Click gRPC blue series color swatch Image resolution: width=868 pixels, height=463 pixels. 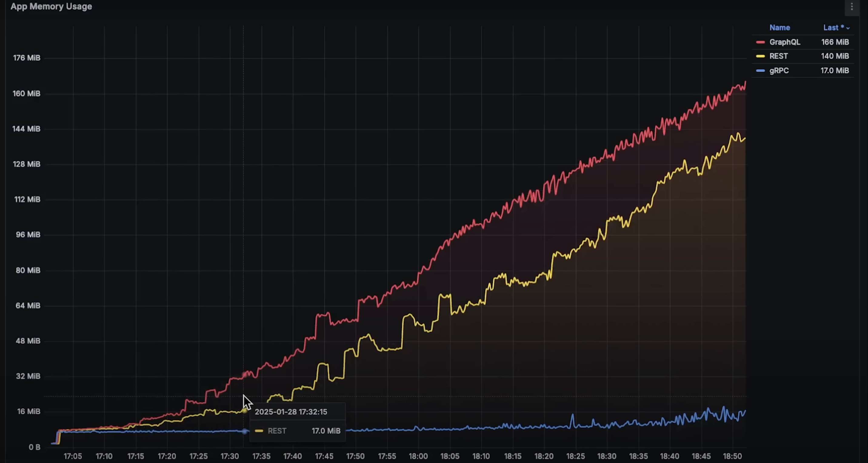[760, 71]
